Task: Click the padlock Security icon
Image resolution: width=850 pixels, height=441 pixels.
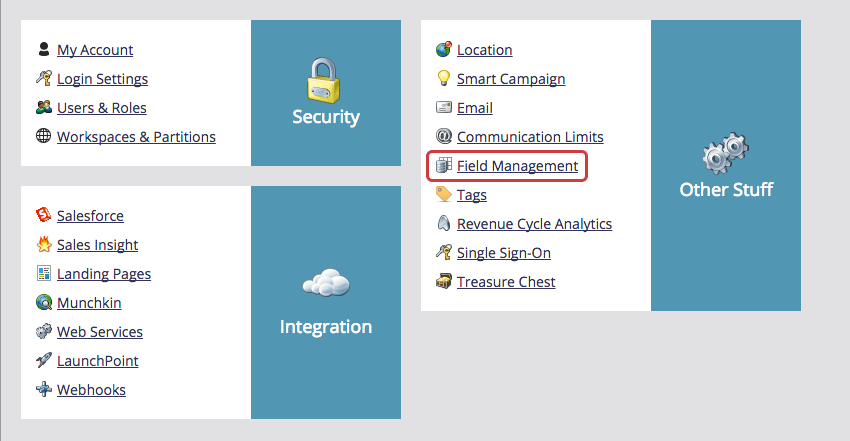Action: 325,79
